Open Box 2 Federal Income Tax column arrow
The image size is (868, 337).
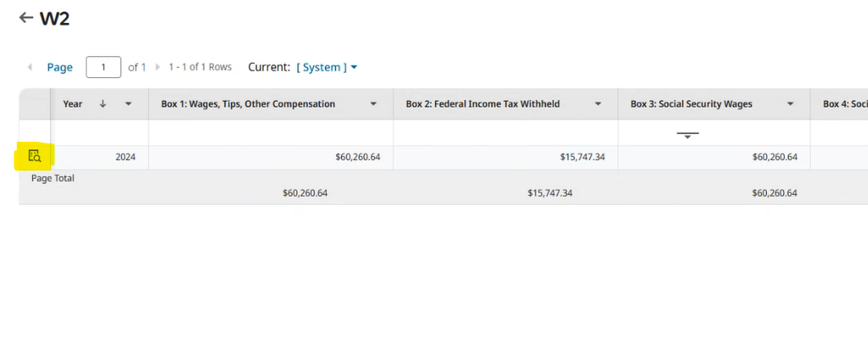pos(598,104)
